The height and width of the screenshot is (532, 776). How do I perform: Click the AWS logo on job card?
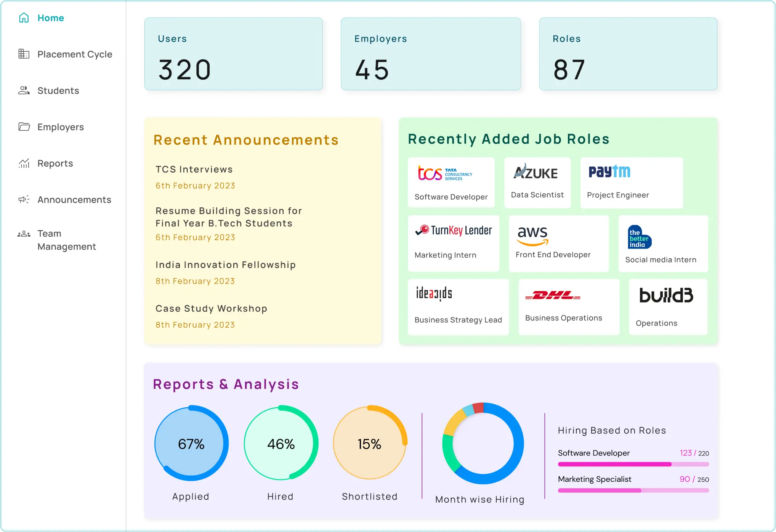pos(532,235)
